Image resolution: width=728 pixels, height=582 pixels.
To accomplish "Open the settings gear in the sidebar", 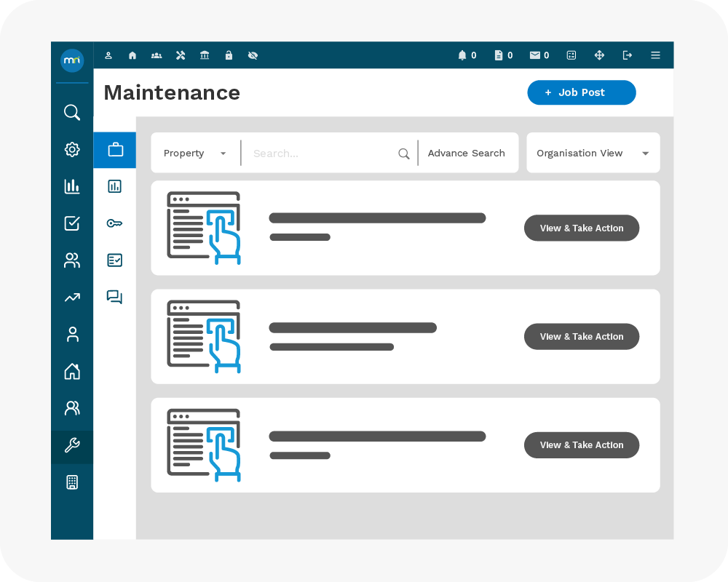I will (72, 150).
